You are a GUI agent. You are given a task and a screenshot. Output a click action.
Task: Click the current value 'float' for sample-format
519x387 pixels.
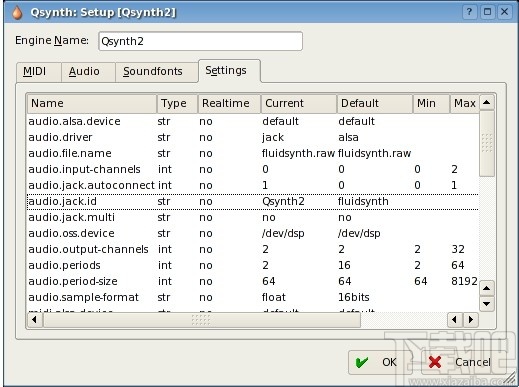274,297
